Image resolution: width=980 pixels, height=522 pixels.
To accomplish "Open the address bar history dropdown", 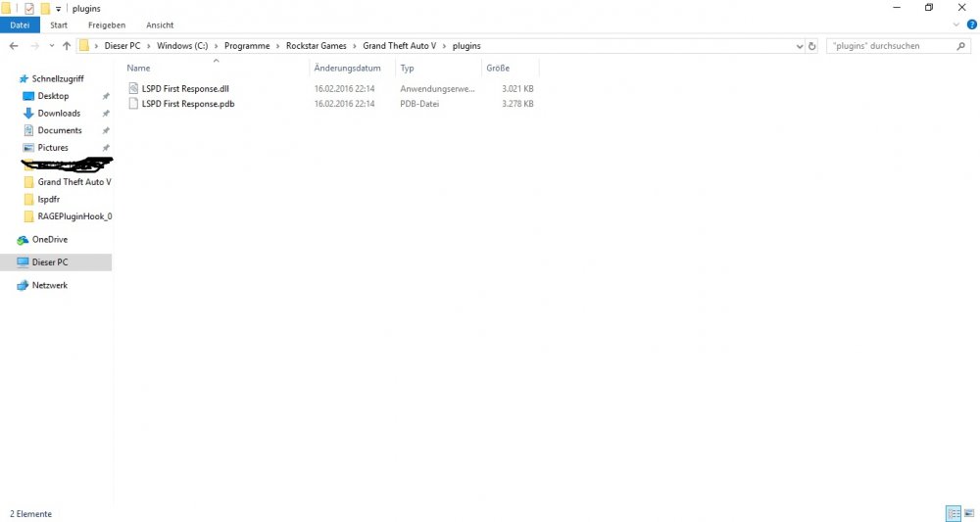I will click(800, 46).
